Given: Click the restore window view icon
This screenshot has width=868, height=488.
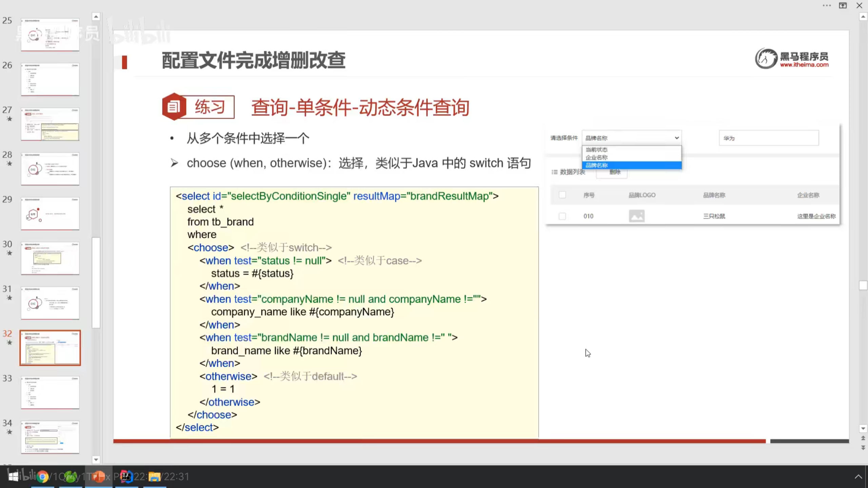Looking at the screenshot, I should click(843, 5).
